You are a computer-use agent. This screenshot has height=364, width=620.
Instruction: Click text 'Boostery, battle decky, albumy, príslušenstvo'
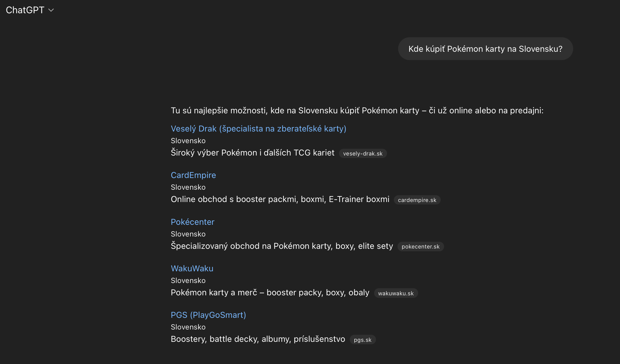click(x=258, y=339)
